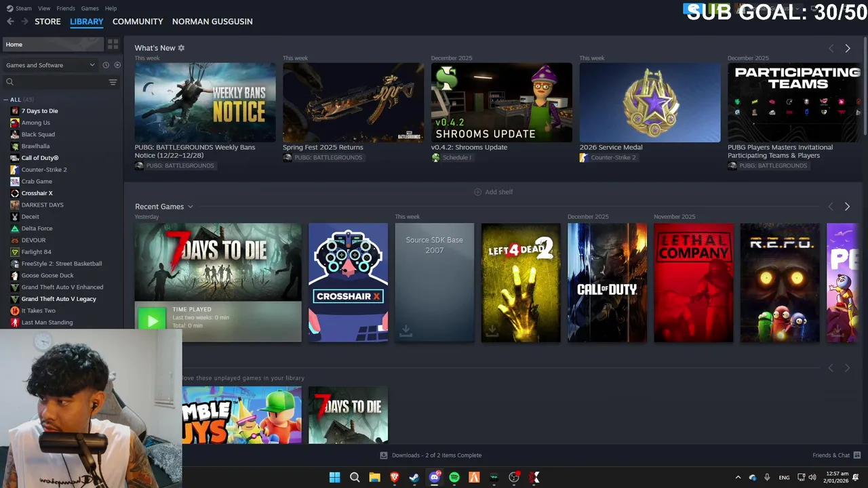Switch to the LIBRARY tab

pyautogui.click(x=87, y=22)
